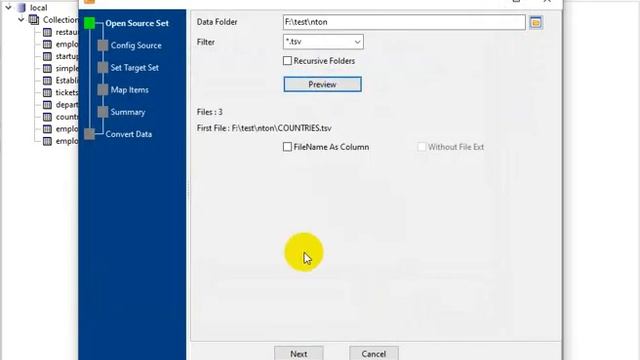Image resolution: width=640 pixels, height=360 pixels.
Task: Collapse the local tree node
Action: [8, 7]
